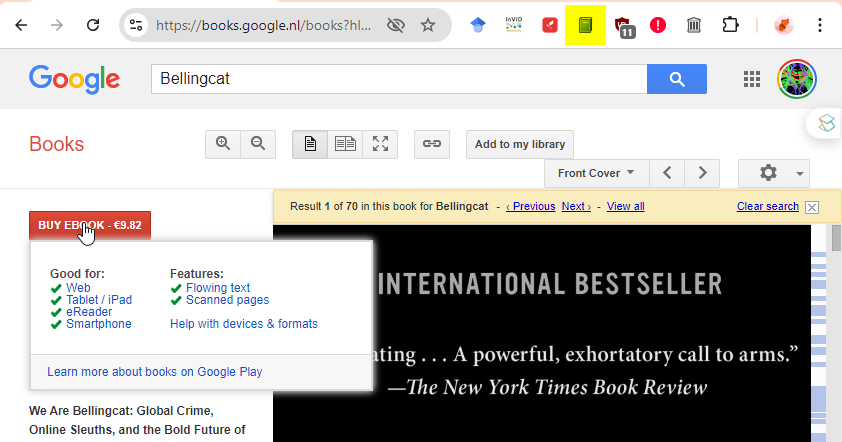842x442 pixels.
Task: Open the InVID verification extension
Action: click(514, 25)
